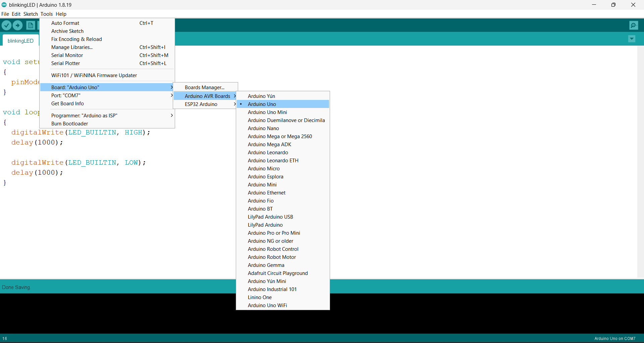Select Arduino Esplora board
The image size is (644, 343).
283,177
